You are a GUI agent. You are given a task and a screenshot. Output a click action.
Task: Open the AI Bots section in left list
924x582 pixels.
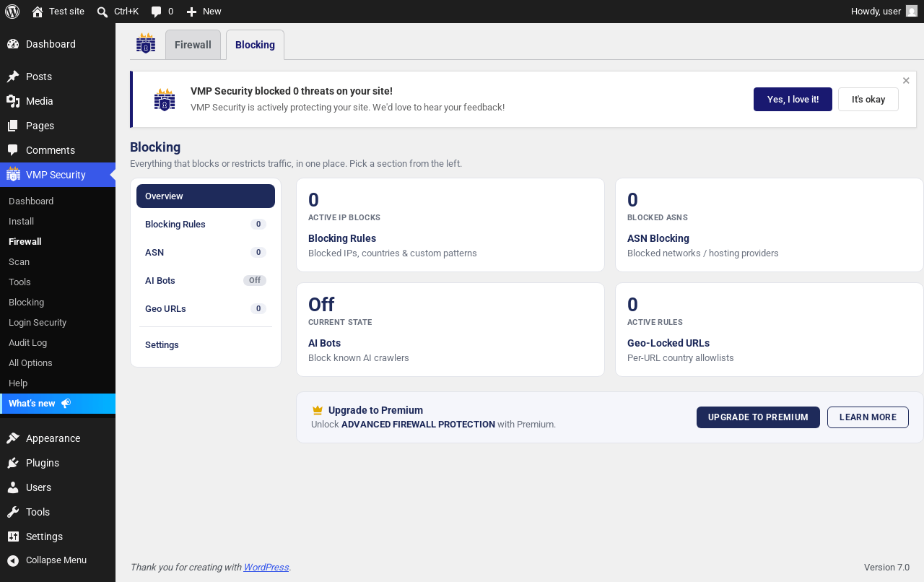206,280
